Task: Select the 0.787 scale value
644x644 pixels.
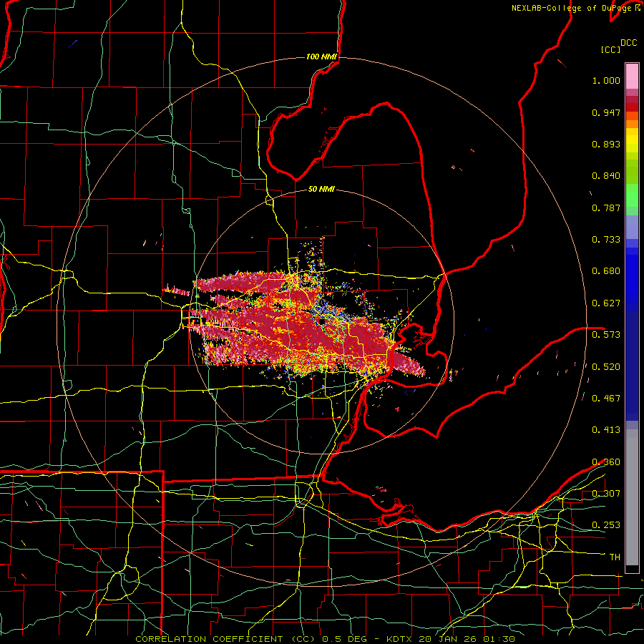Action: pos(606,208)
